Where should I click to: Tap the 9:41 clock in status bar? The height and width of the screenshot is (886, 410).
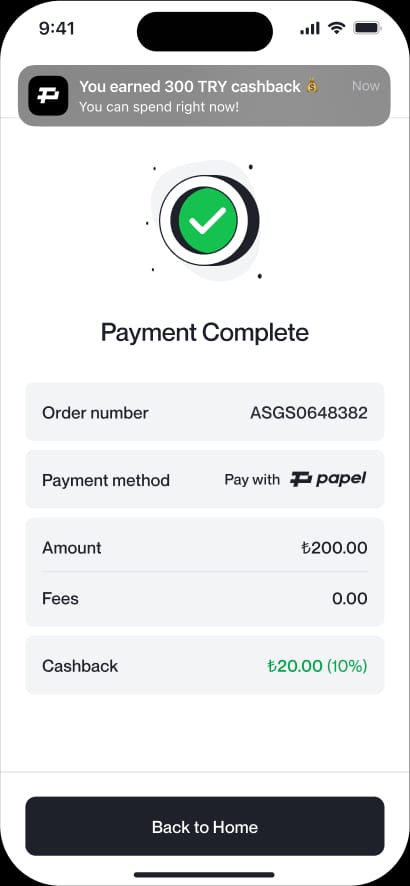click(x=56, y=28)
